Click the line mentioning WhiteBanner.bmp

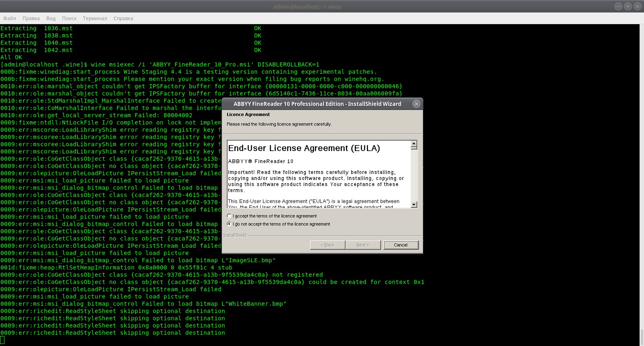click(143, 304)
